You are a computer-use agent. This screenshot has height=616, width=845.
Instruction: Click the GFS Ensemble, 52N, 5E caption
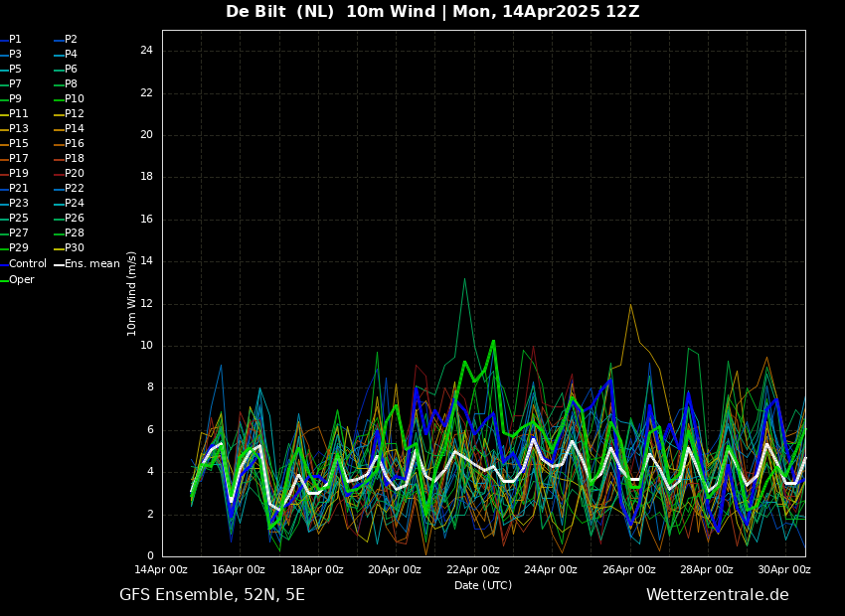[x=212, y=595]
